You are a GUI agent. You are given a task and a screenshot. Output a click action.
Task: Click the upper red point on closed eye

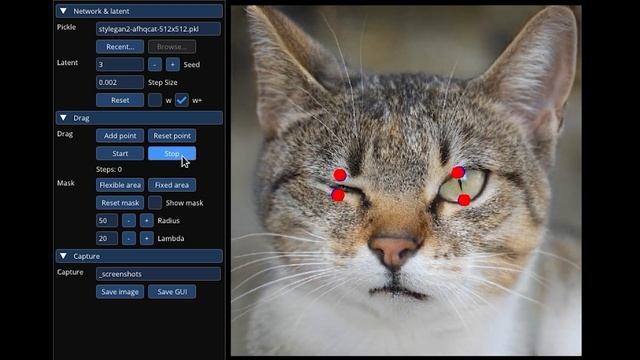point(340,175)
